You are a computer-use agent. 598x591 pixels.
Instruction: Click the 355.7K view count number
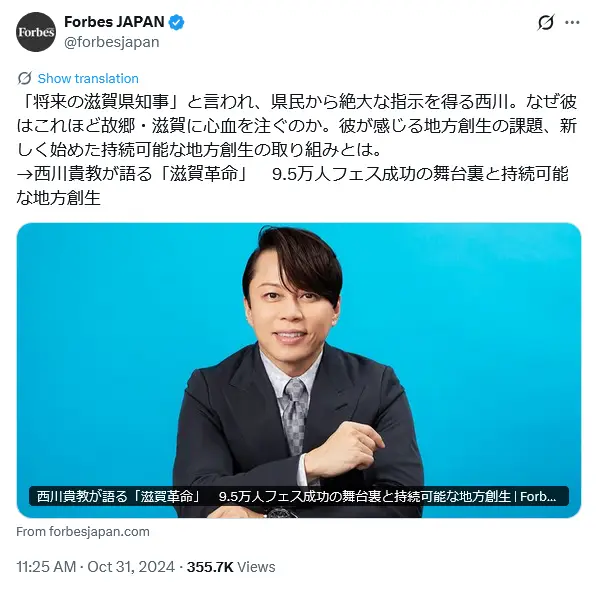[x=210, y=567]
